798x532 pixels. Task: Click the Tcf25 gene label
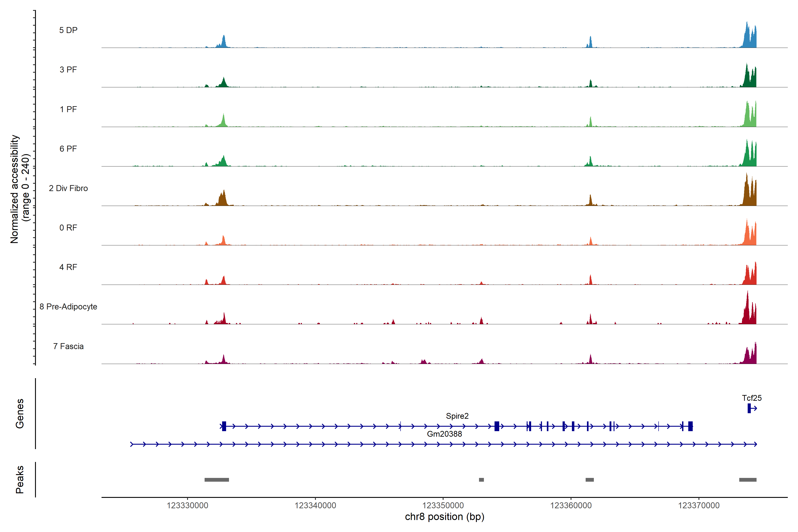coord(751,398)
